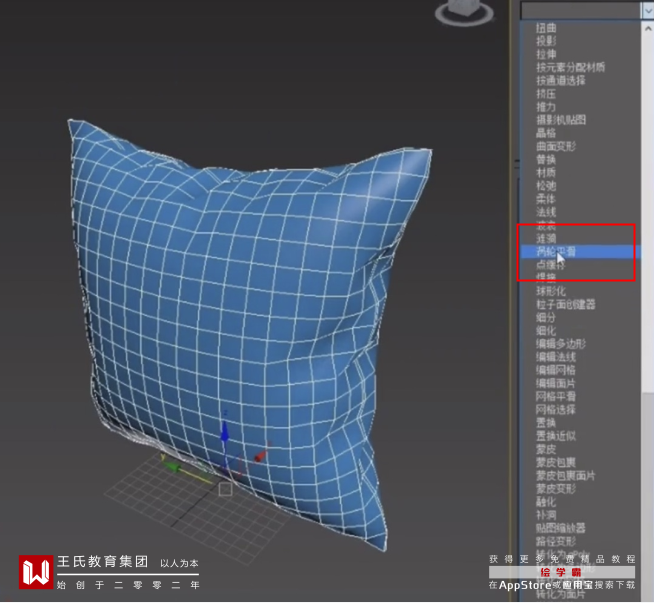654x603 pixels.
Task: Apply the 网格选择 modifier
Action: coord(556,410)
